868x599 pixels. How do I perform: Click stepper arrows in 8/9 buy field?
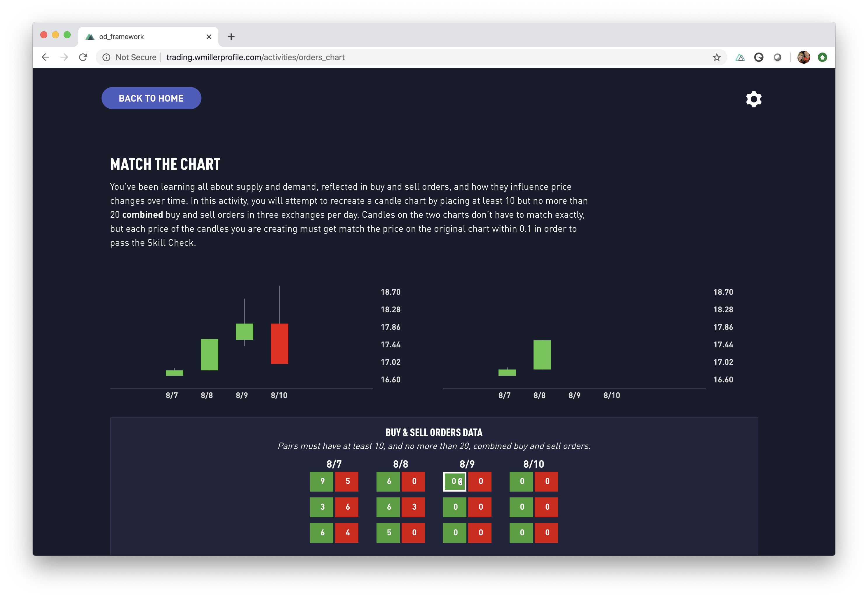[x=461, y=482]
